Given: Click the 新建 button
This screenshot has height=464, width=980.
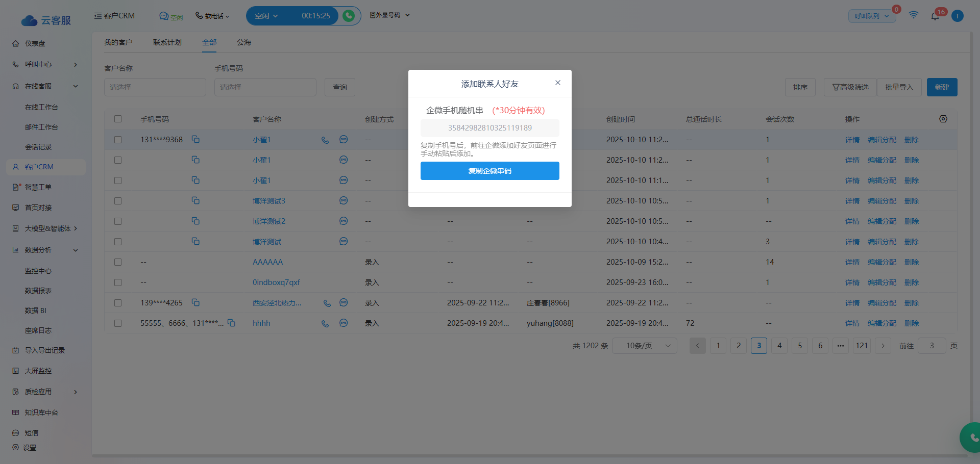Looking at the screenshot, I should (x=942, y=87).
